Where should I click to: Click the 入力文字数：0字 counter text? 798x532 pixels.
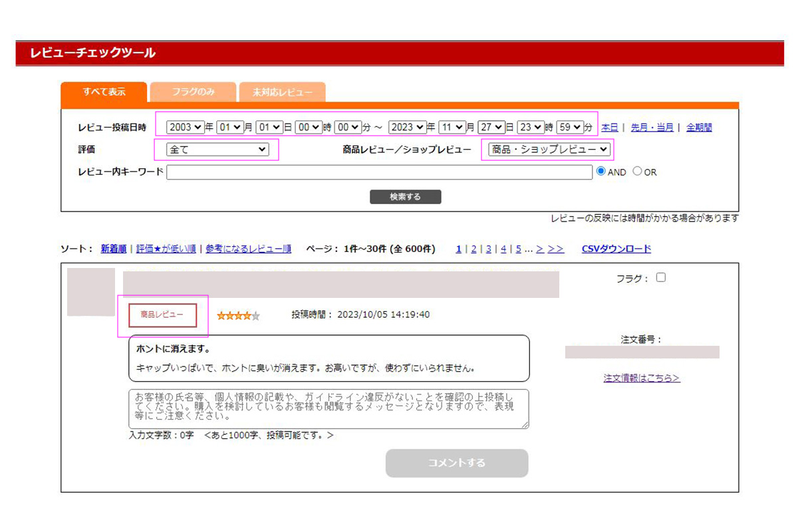point(162,436)
